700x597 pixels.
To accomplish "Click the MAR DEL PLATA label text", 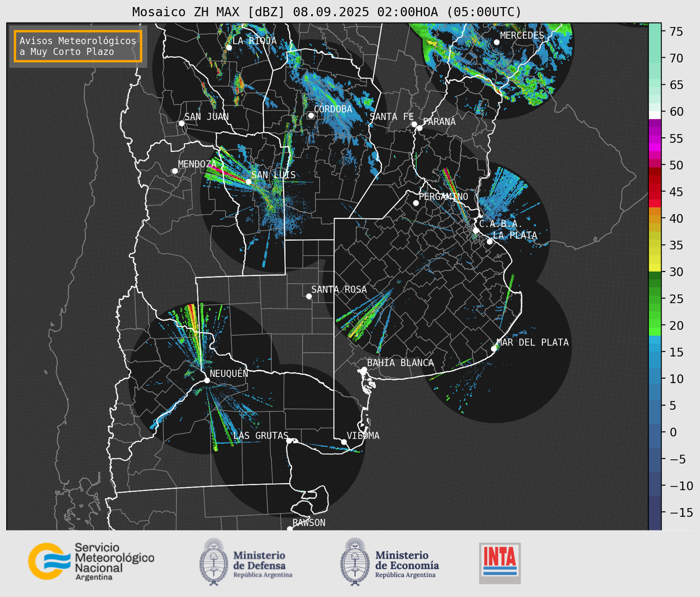I will 532,342.
